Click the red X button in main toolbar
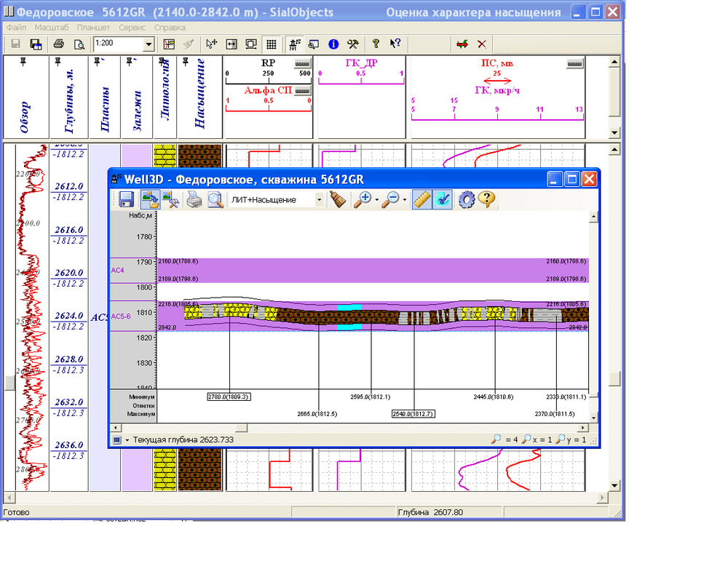The height and width of the screenshot is (582, 728). coord(481,44)
